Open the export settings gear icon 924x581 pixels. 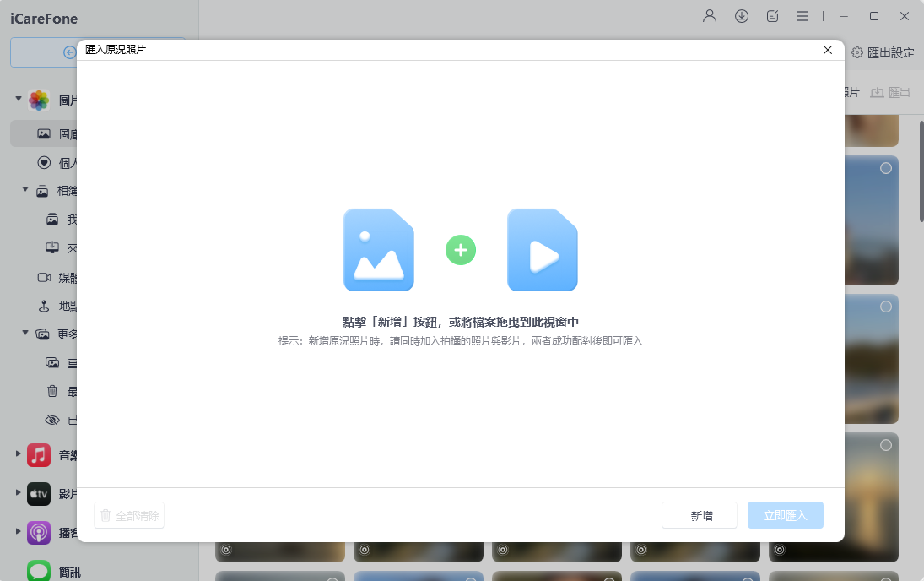(856, 52)
